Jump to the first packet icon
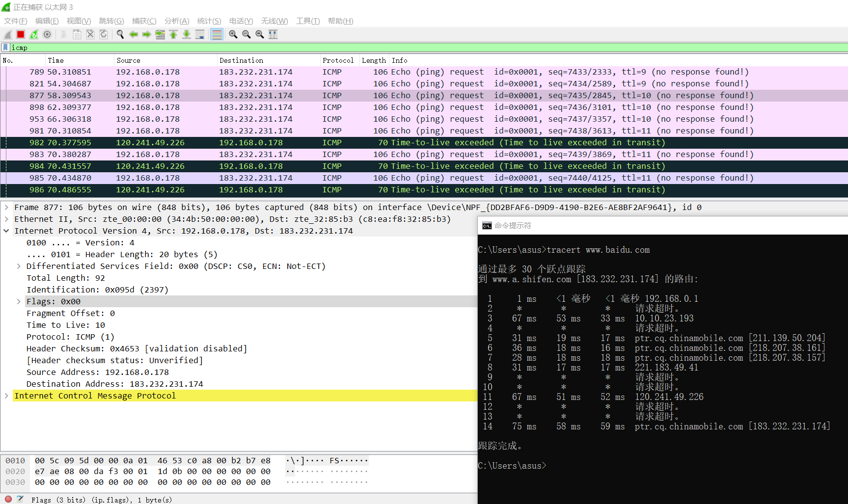The image size is (848, 504). 173,34
